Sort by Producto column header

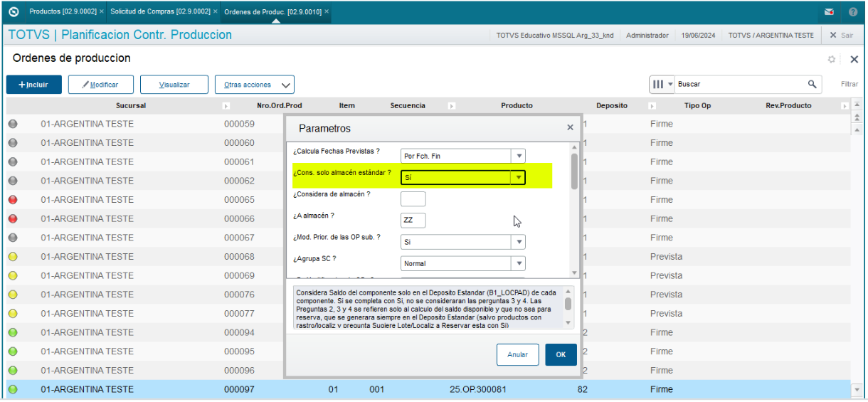pos(517,105)
